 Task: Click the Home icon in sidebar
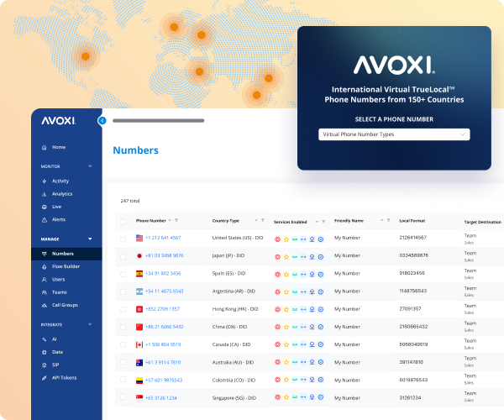tap(44, 147)
